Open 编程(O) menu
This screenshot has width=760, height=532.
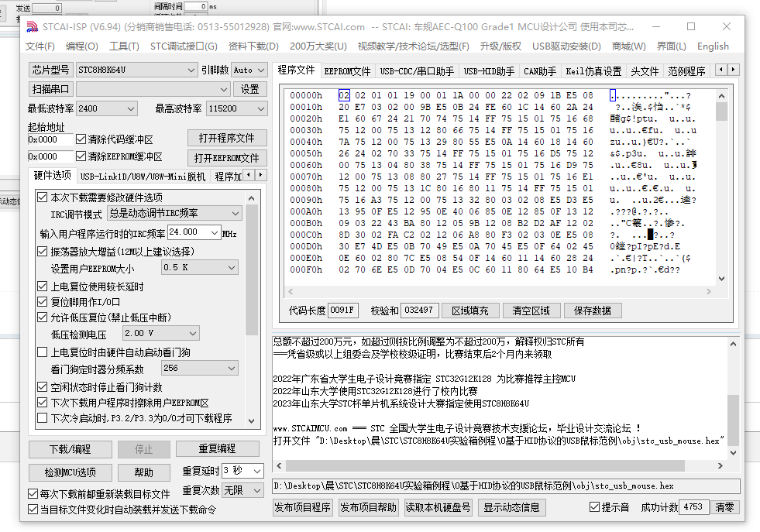click(x=82, y=46)
